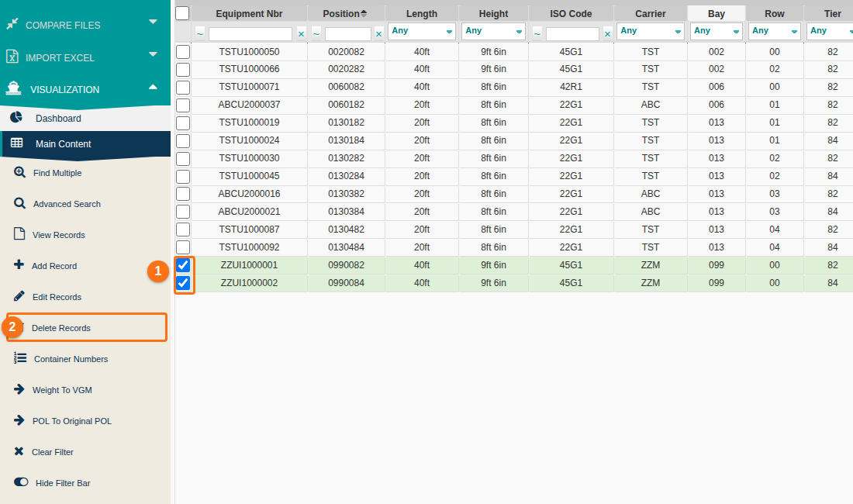853x504 pixels.
Task: Clear the Equipment Nbr filter field
Action: 302,34
